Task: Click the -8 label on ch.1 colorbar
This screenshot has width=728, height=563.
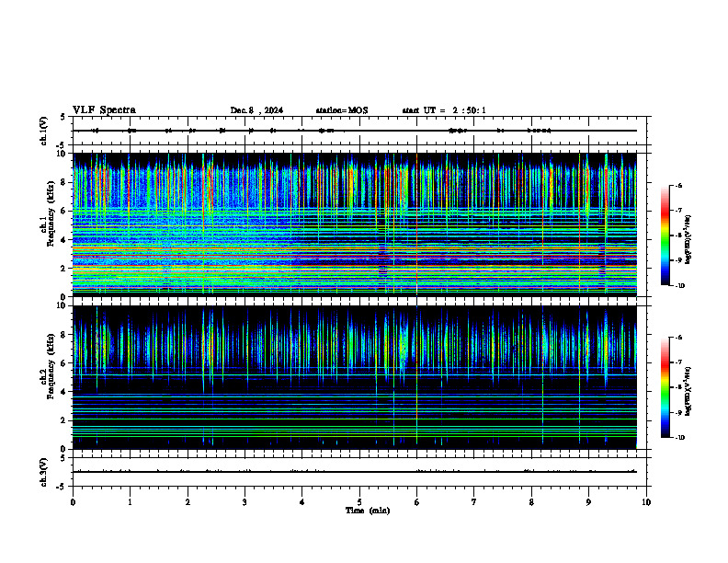Action: (678, 236)
